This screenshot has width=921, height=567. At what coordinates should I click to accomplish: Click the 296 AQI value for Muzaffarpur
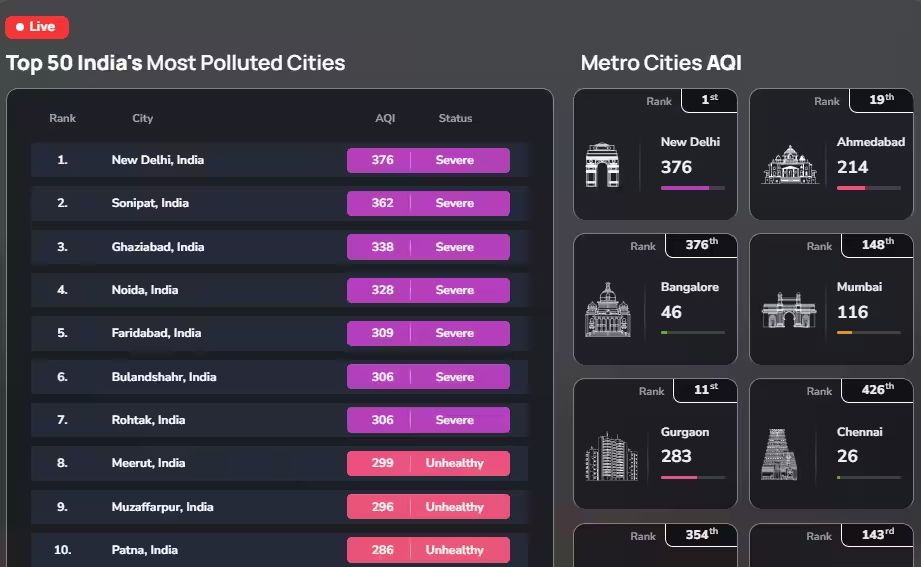coord(382,507)
